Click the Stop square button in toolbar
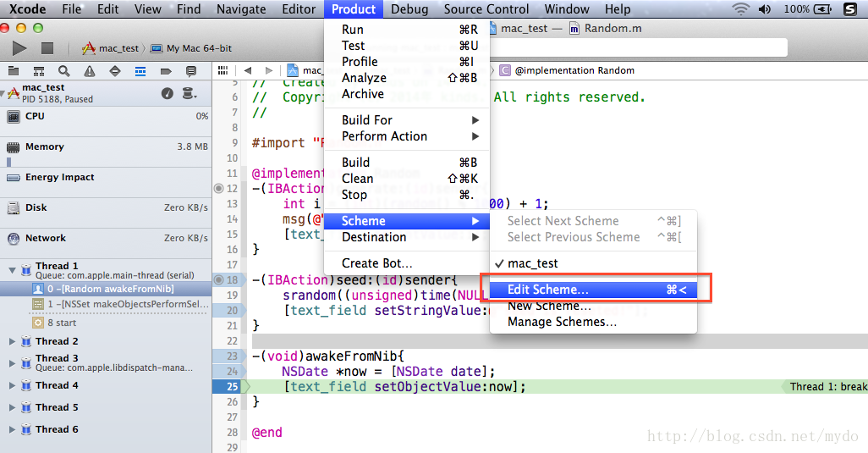868x453 pixels. [x=47, y=48]
